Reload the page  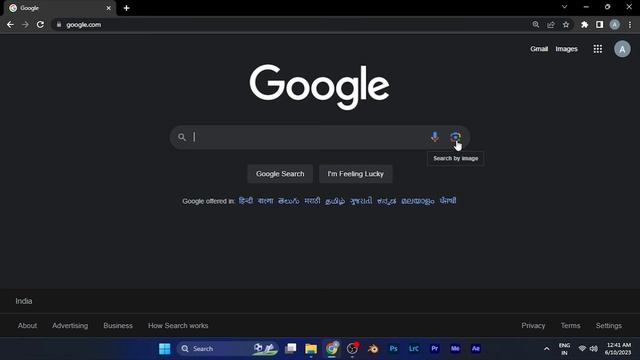(x=40, y=24)
